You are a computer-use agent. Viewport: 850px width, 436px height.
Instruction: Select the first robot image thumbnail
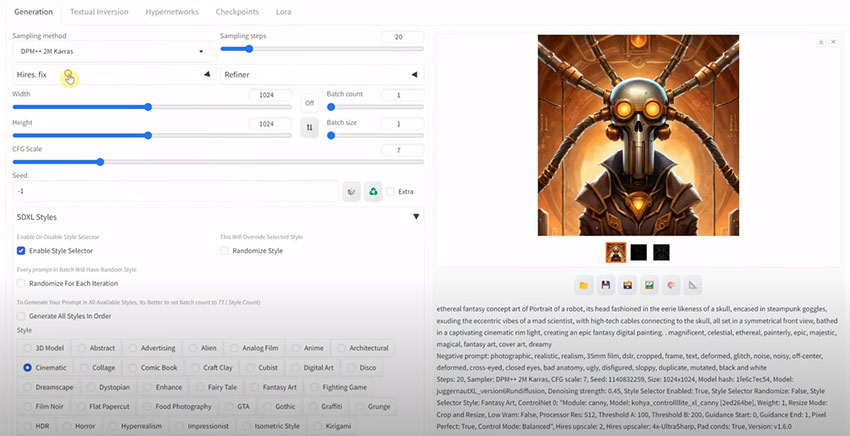tap(616, 252)
